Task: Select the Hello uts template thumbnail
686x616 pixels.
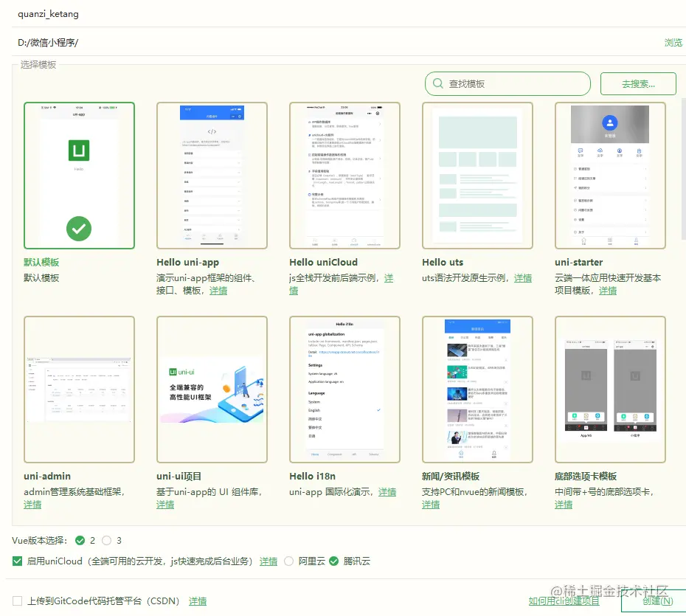Action: 477,176
